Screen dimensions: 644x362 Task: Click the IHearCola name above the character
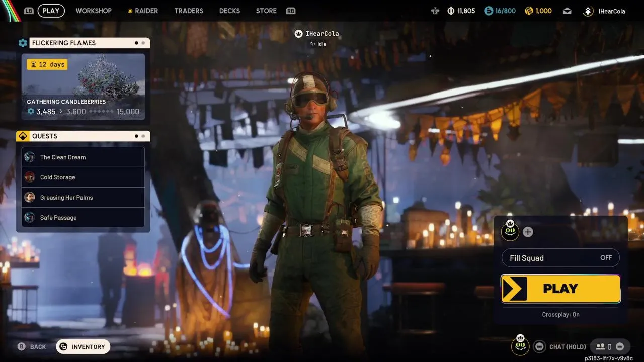tap(323, 34)
